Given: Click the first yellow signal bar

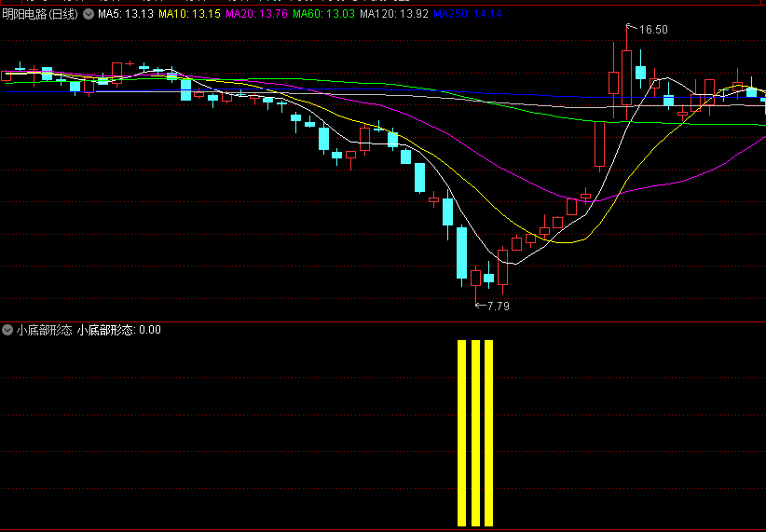Looking at the screenshot, I should pyautogui.click(x=461, y=433).
